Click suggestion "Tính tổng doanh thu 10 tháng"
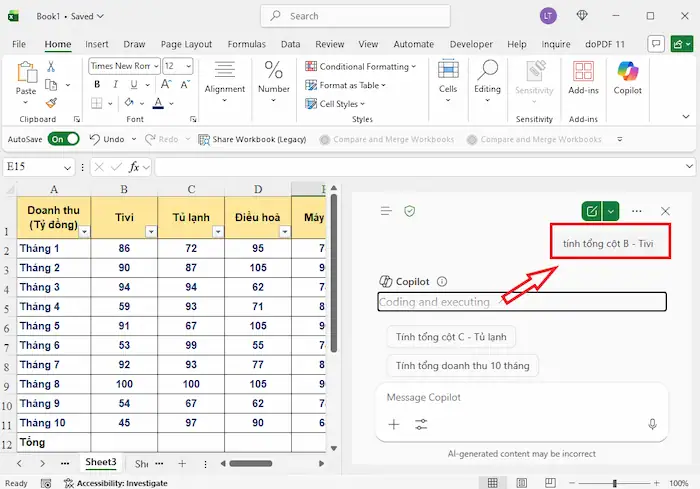Image resolution: width=700 pixels, height=489 pixels. click(x=462, y=366)
